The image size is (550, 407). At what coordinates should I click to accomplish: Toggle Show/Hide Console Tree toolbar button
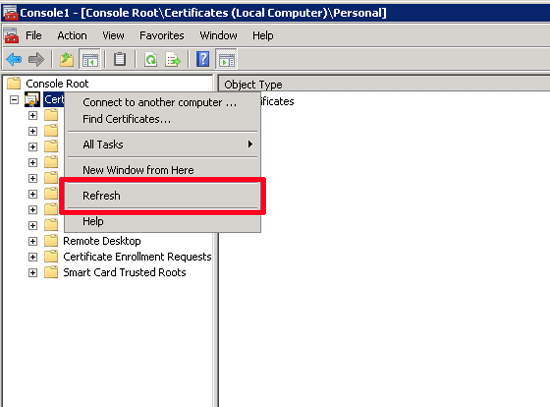coord(90,59)
